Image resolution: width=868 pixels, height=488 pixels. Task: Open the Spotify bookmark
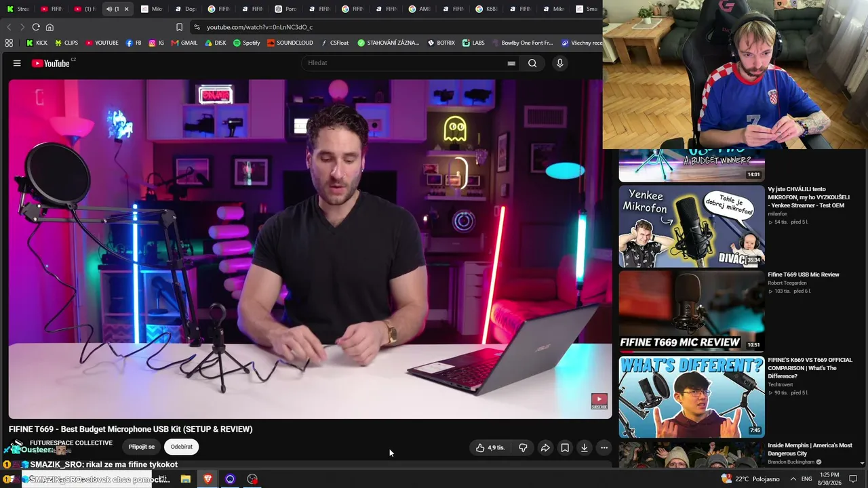247,43
